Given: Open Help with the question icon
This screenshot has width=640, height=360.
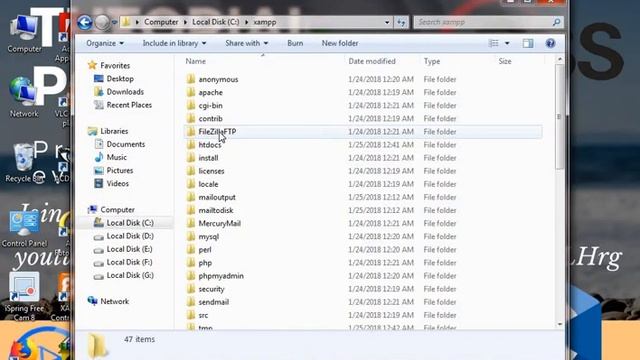Looking at the screenshot, I should (x=550, y=43).
